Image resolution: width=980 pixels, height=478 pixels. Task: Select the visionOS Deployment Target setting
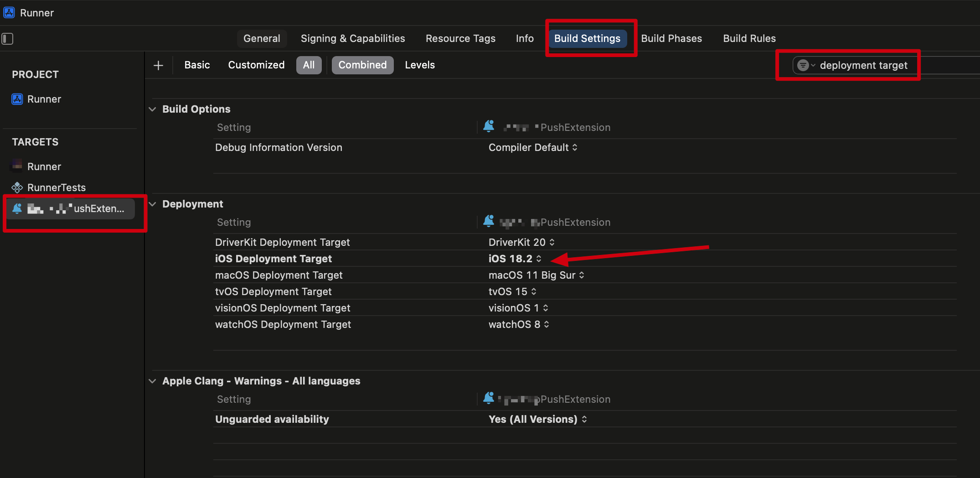(x=283, y=308)
